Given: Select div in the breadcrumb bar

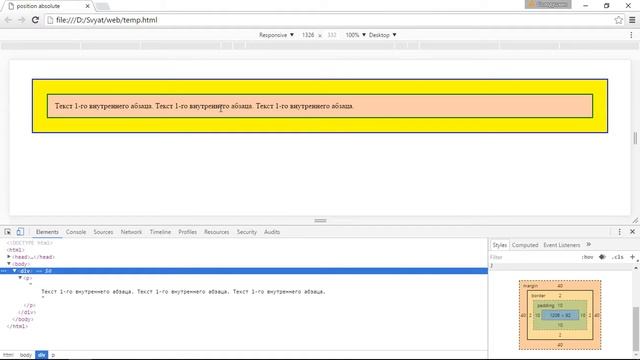Looking at the screenshot, I should pyautogui.click(x=42, y=355).
